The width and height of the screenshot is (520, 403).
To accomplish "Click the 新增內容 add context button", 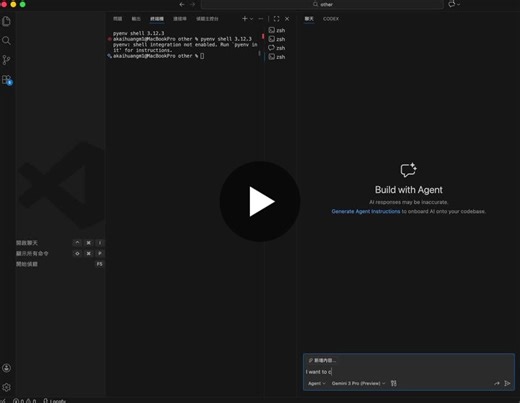I will [322, 360].
